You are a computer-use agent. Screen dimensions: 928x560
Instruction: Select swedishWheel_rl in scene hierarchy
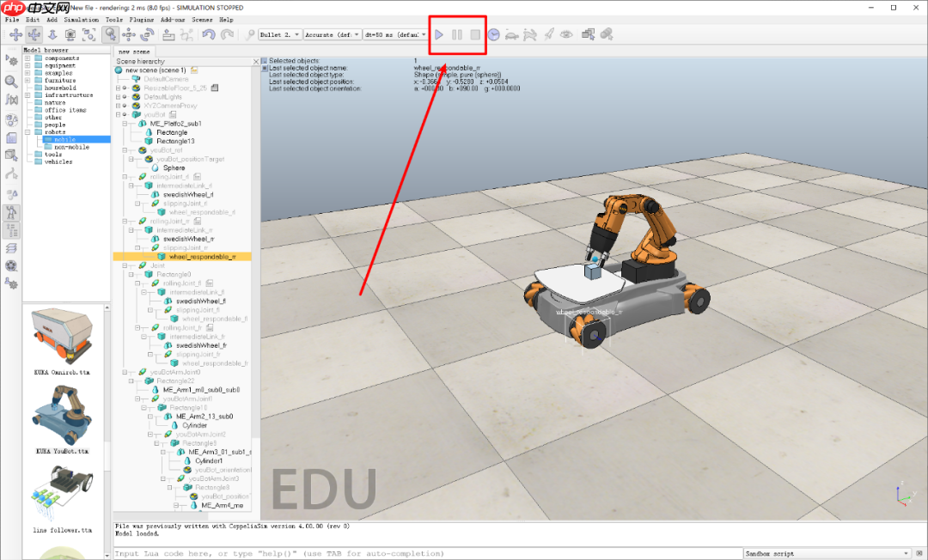pos(188,194)
